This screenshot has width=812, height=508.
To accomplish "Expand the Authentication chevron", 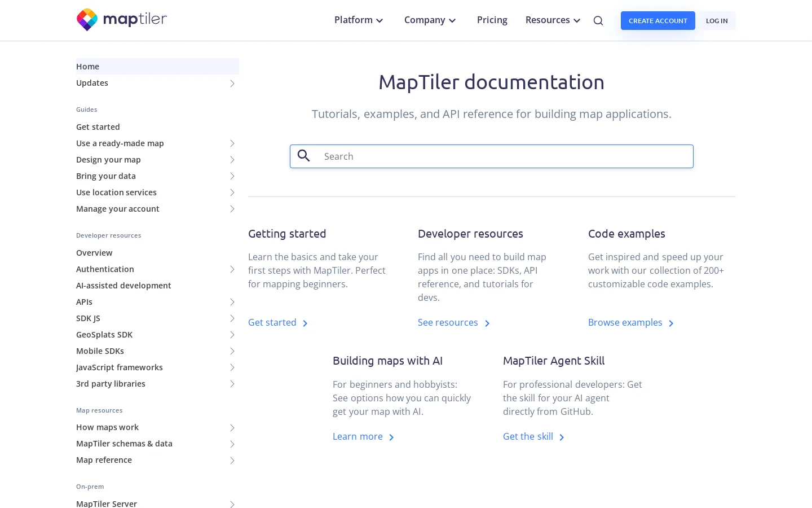I will pyautogui.click(x=232, y=269).
